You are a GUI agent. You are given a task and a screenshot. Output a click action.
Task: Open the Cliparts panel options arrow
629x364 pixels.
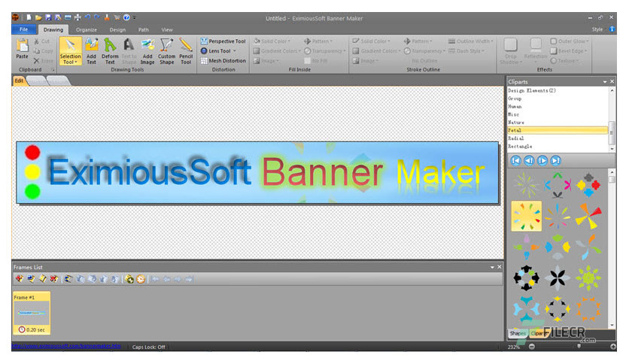click(605, 82)
